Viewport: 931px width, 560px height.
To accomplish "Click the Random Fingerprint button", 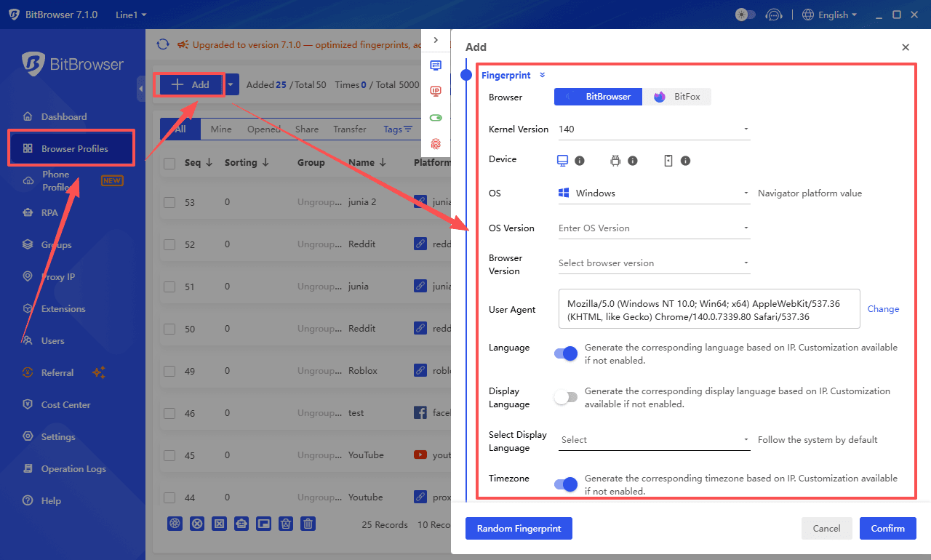I will 519,528.
